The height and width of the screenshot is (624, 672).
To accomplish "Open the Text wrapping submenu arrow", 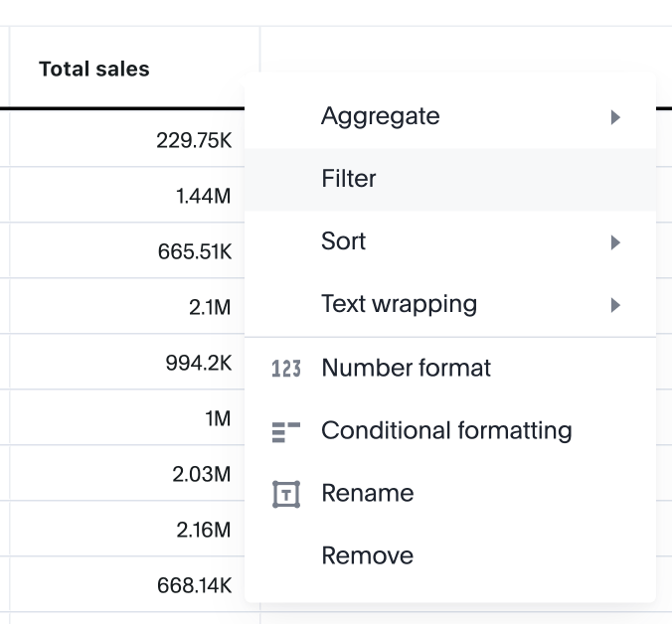I will pyautogui.click(x=615, y=305).
